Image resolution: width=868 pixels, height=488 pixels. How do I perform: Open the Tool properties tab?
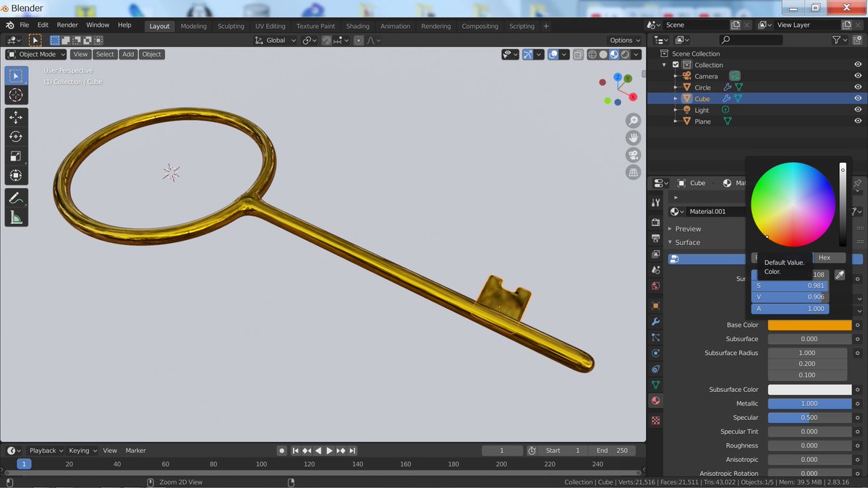(656, 202)
